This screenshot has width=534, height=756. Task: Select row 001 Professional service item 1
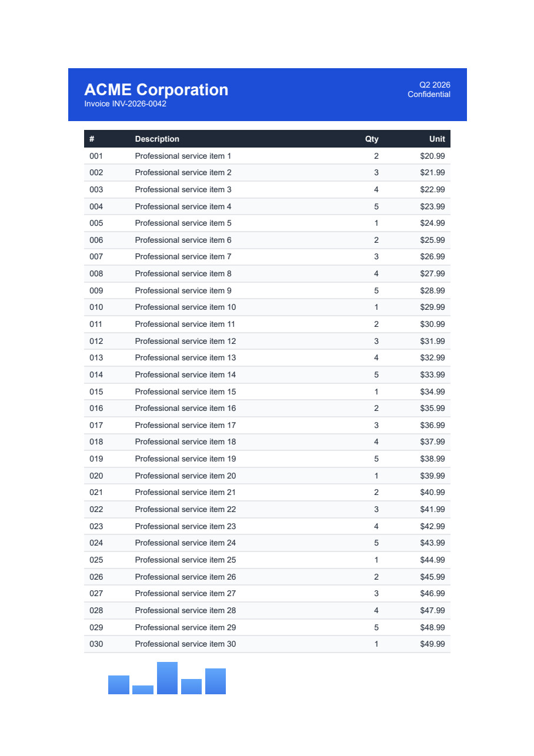[267, 156]
